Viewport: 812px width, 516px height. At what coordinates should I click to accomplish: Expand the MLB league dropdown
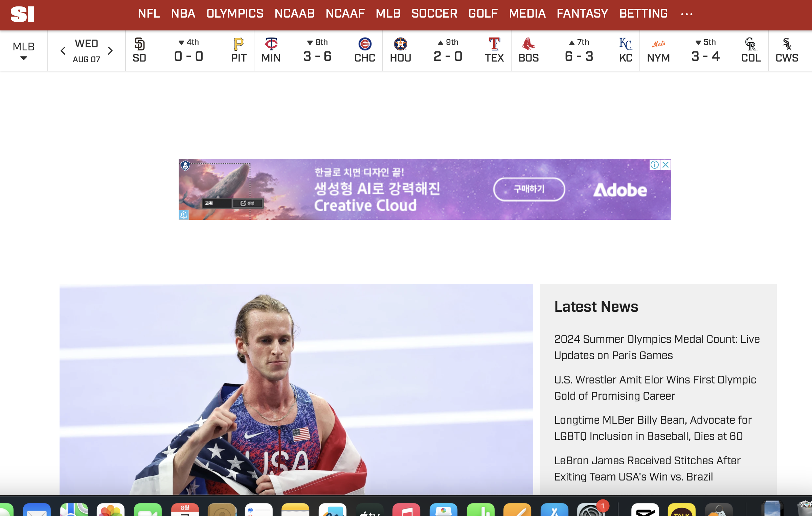(23, 51)
